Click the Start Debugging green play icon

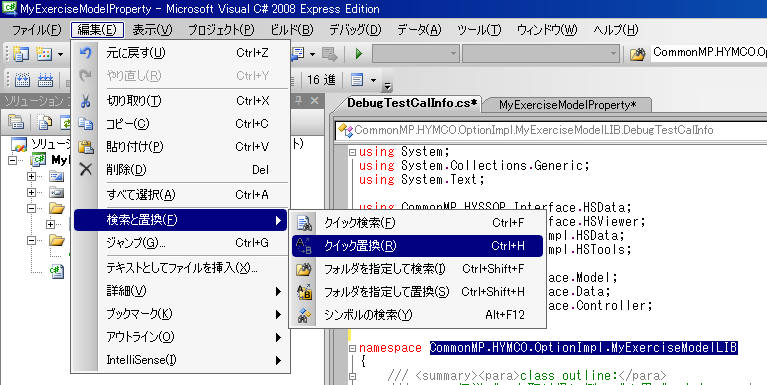pos(359,54)
